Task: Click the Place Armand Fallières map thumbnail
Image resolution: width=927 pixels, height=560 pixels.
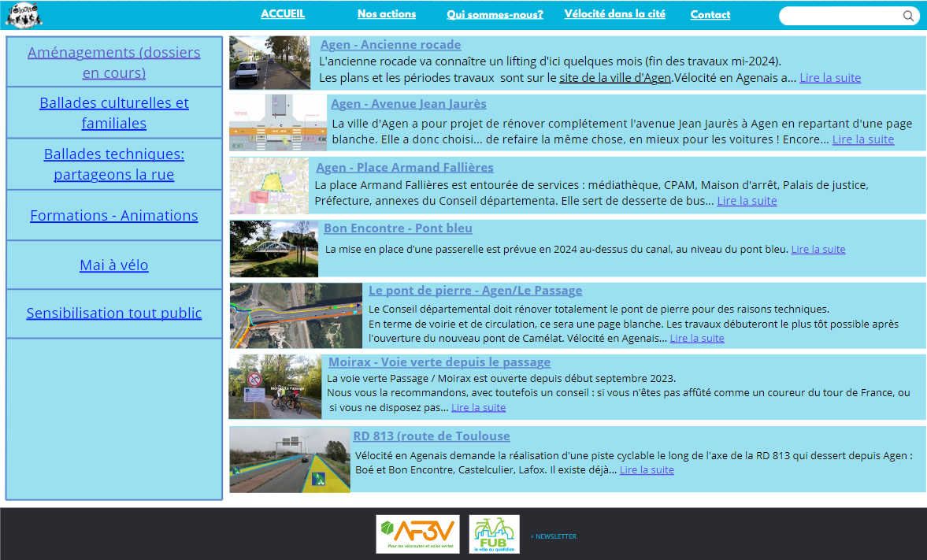Action: pos(269,185)
